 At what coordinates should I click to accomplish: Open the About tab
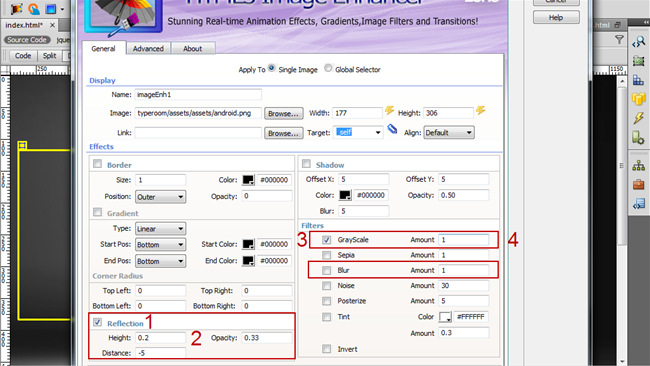192,48
